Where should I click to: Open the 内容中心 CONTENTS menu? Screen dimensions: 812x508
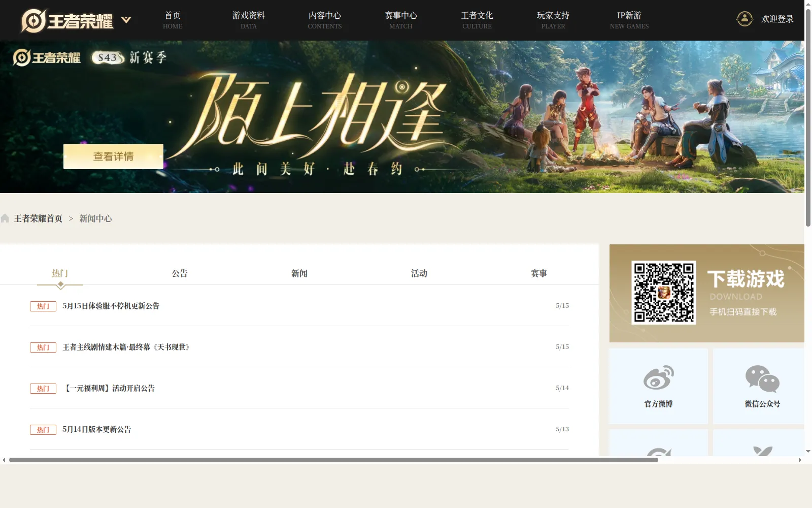pyautogui.click(x=325, y=20)
